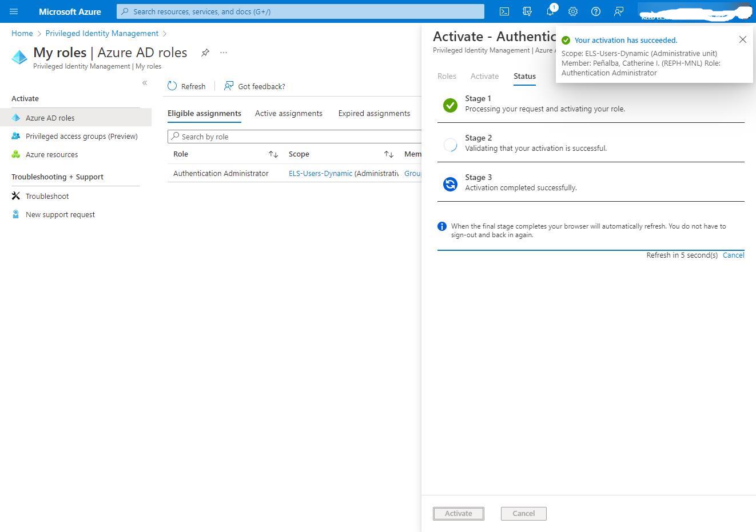Viewport: 756px width, 532px height.
Task: Click Privileged Identity Management breadcrumb
Action: 102,33
